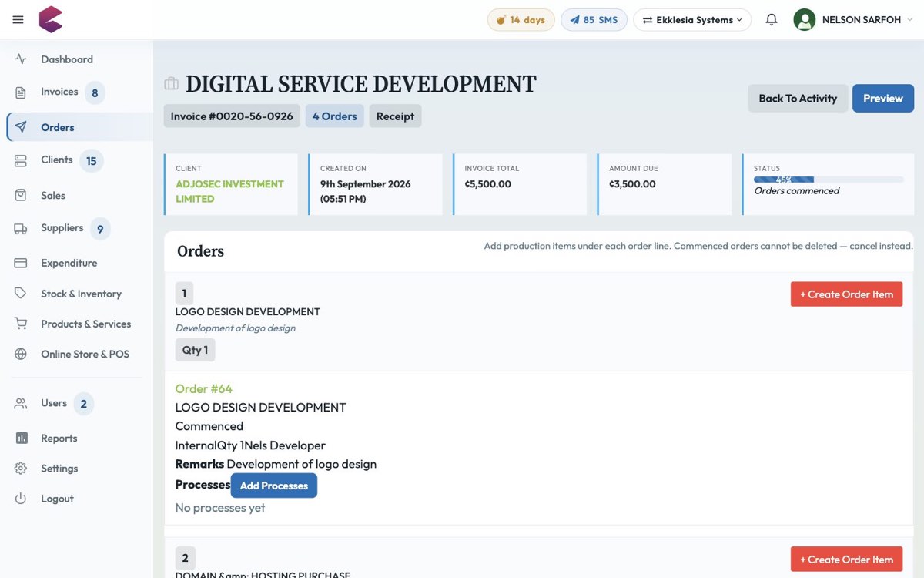
Task: Click the Qty 1 badge
Action: [195, 350]
